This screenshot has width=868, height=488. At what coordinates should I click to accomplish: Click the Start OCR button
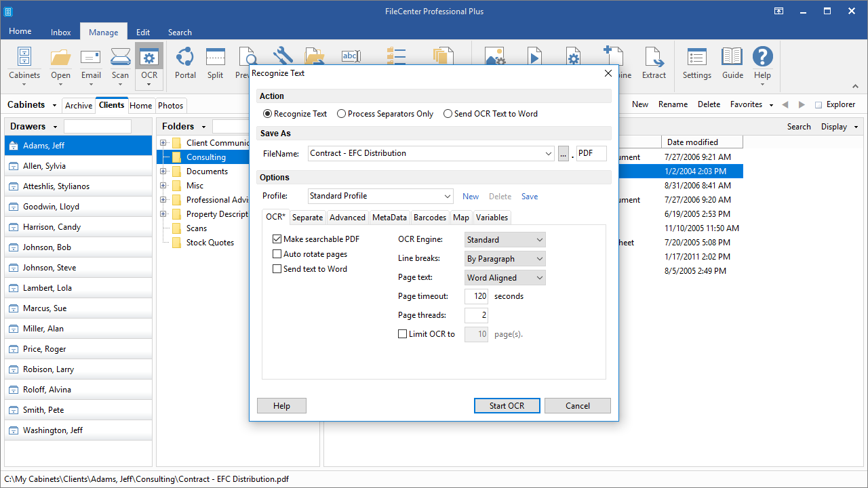(x=507, y=405)
